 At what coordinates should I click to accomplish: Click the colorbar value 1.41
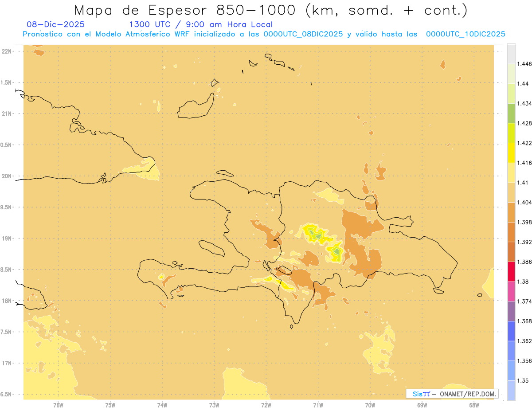click(x=523, y=183)
